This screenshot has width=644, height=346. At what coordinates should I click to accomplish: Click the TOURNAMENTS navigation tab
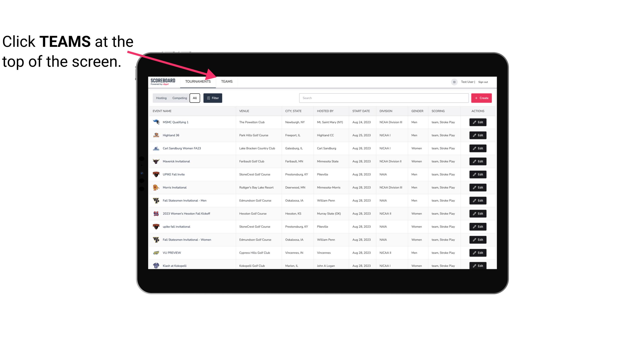(198, 81)
